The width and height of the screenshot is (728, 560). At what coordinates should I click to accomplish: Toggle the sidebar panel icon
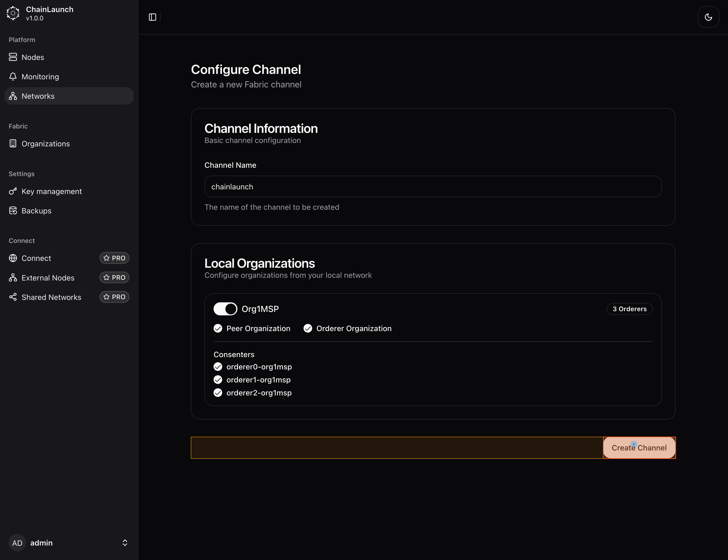point(152,17)
